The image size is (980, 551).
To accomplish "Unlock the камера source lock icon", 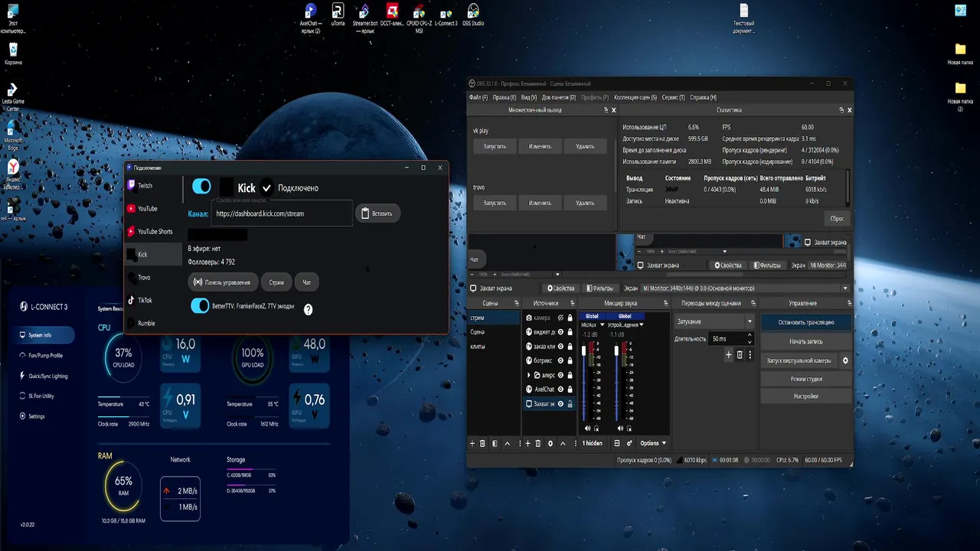I will tap(570, 318).
